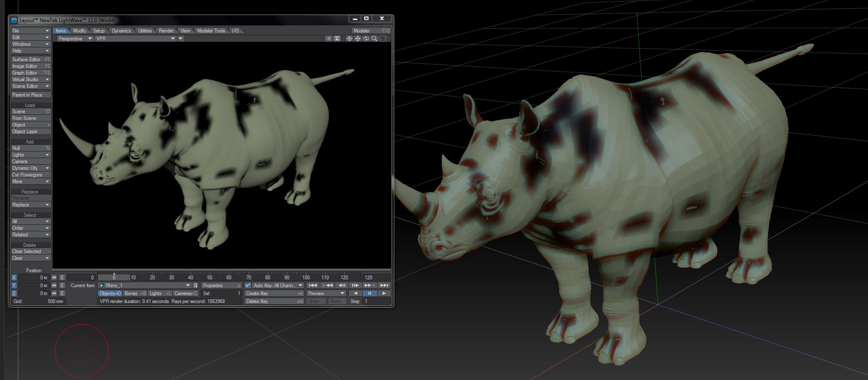The width and height of the screenshot is (868, 380).
Task: Expand the Dynamic Obj menu
Action: 31,168
